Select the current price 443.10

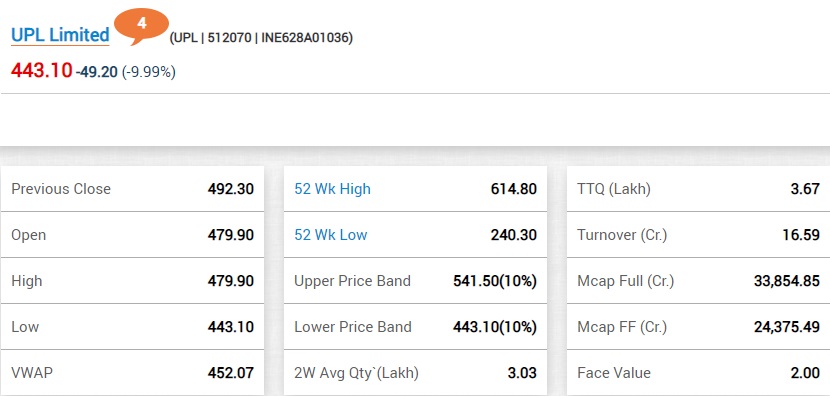[x=41, y=70]
